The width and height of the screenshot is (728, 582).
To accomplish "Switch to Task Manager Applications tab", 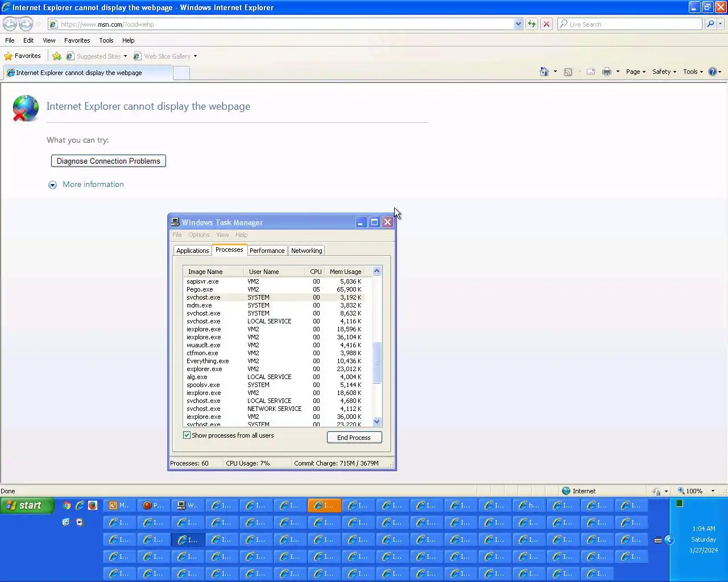I will (x=192, y=251).
